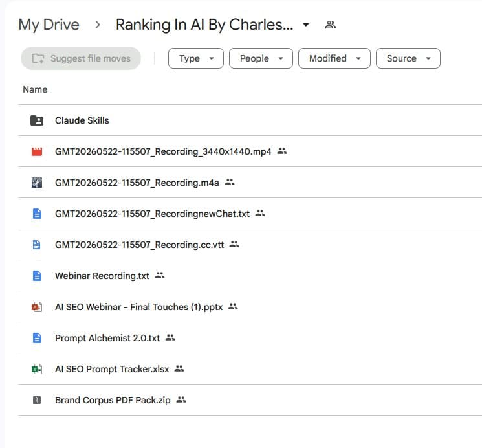Click the shared icon beside the mp4 recording
Screen dimensions: 482x448
(282, 151)
